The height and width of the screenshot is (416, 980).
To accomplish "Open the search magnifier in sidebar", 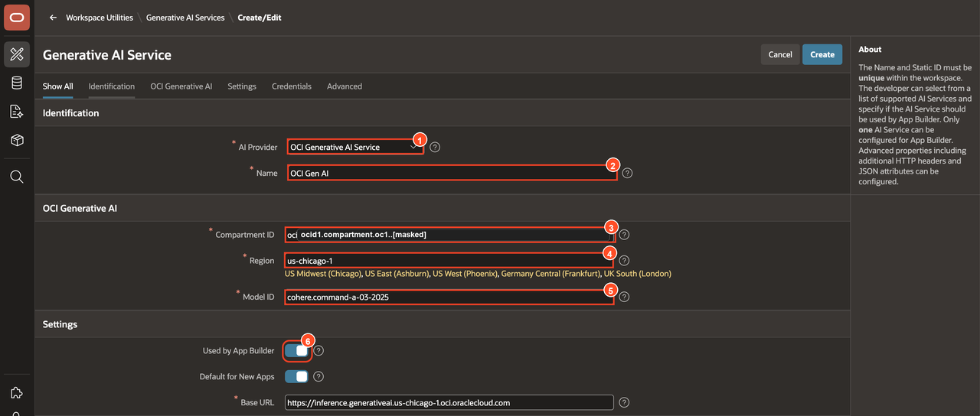I will click(17, 177).
